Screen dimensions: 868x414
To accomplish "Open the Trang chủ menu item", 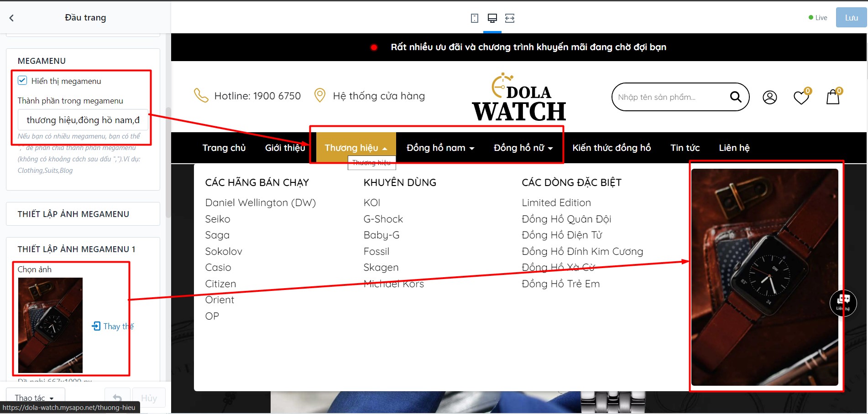I will pos(224,148).
